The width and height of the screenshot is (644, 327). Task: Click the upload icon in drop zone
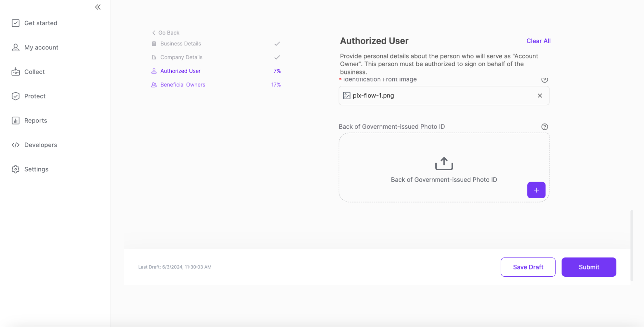444,163
